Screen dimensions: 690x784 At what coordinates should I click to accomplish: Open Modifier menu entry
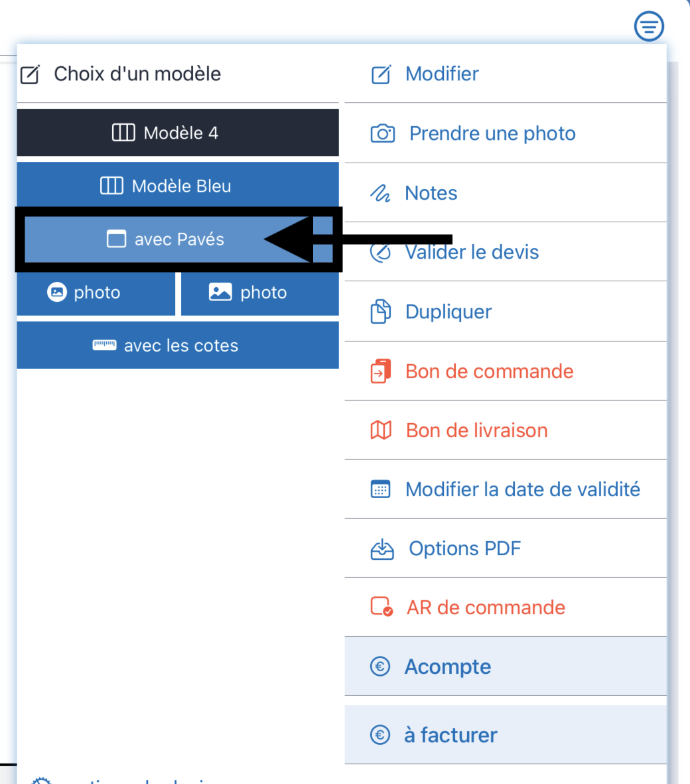click(x=506, y=74)
